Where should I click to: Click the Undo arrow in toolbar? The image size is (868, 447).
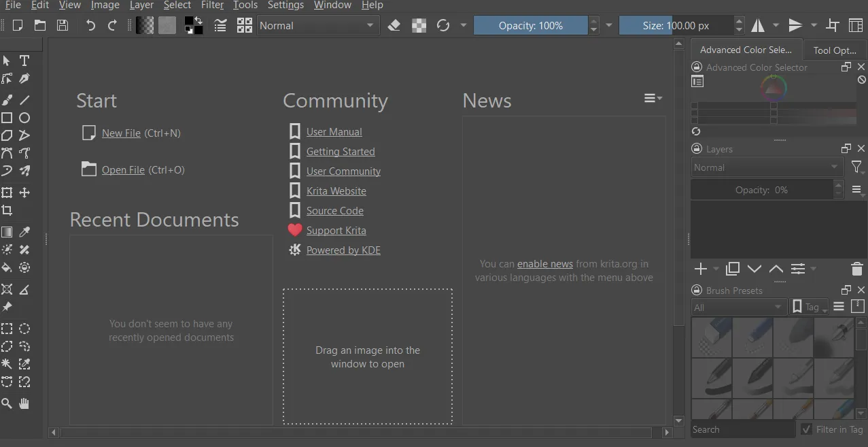[x=90, y=26]
